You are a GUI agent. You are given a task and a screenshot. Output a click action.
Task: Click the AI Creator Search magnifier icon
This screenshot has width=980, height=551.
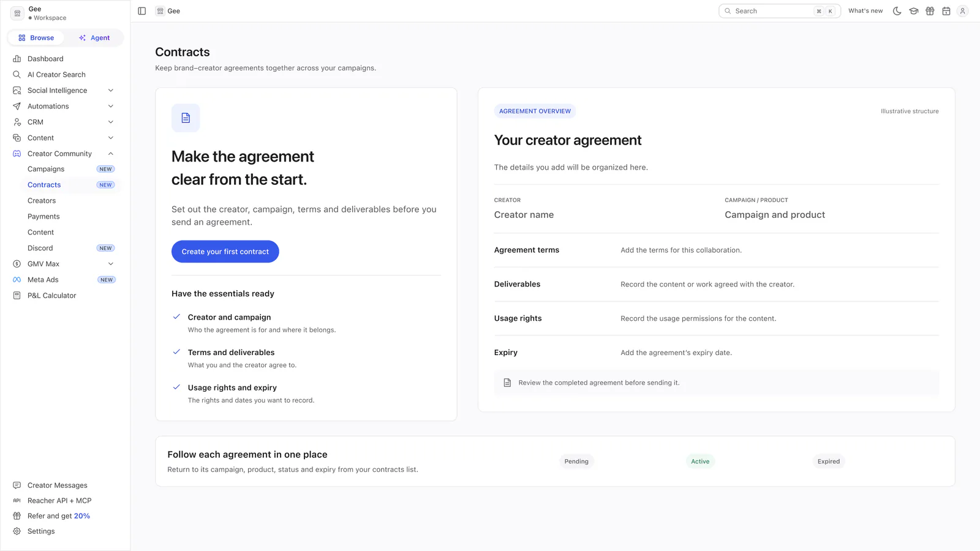coord(17,75)
